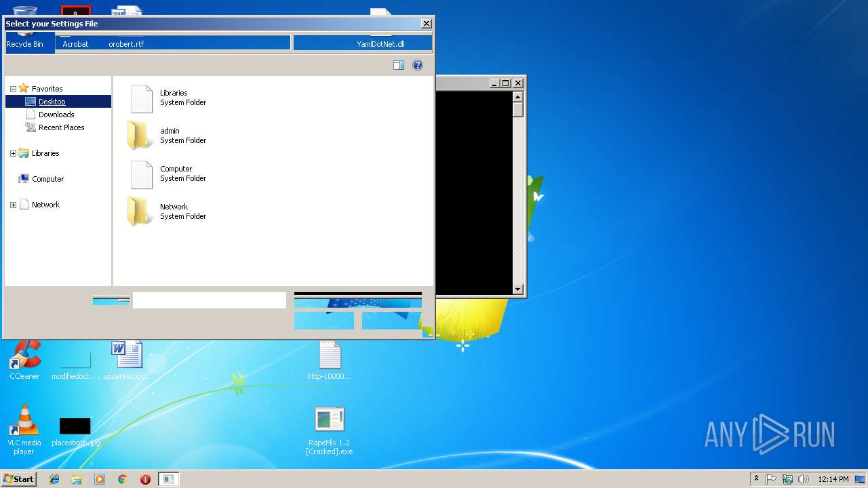
Task: Show hidden tray icons arrow
Action: pyautogui.click(x=756, y=479)
